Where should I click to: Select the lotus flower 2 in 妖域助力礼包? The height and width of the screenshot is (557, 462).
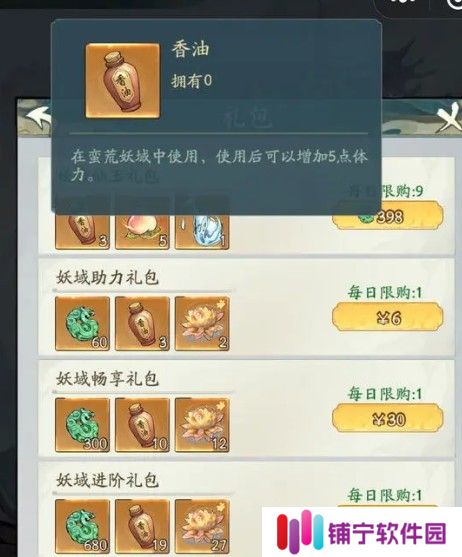[202, 324]
